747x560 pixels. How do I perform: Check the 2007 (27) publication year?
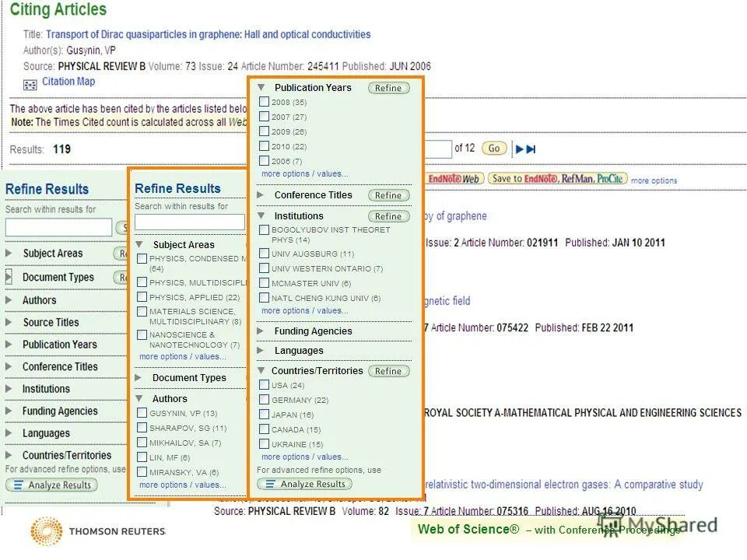tap(265, 117)
